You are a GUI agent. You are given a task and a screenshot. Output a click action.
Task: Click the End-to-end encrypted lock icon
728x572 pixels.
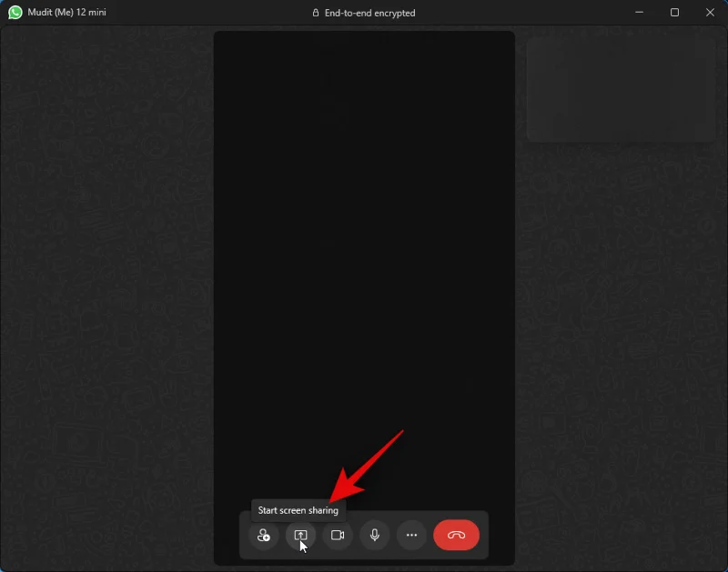point(315,13)
